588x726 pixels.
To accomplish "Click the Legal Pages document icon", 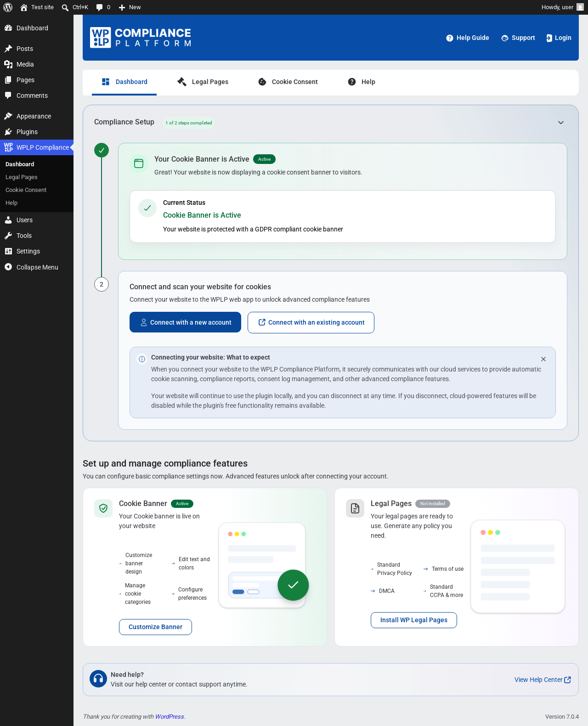I will [x=355, y=508].
